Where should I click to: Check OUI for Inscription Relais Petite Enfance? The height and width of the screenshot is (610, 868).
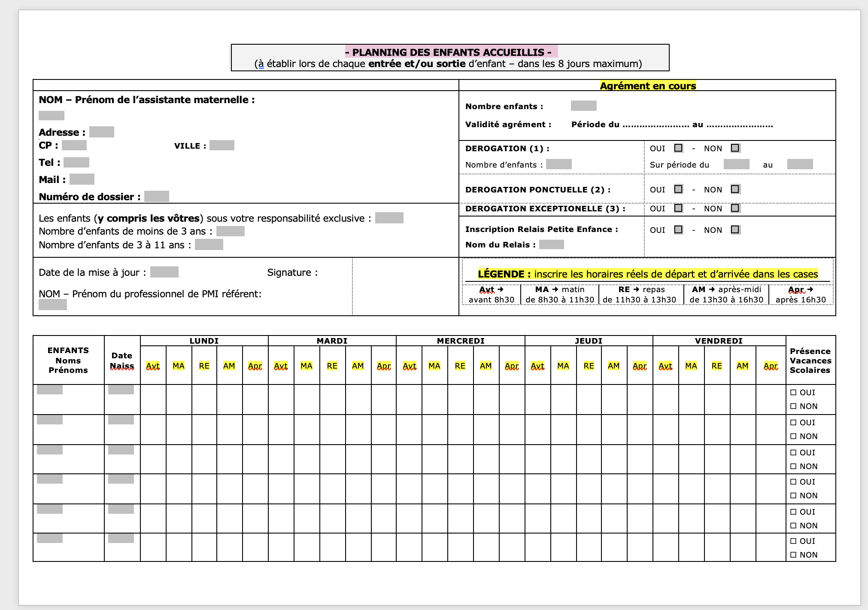(678, 229)
